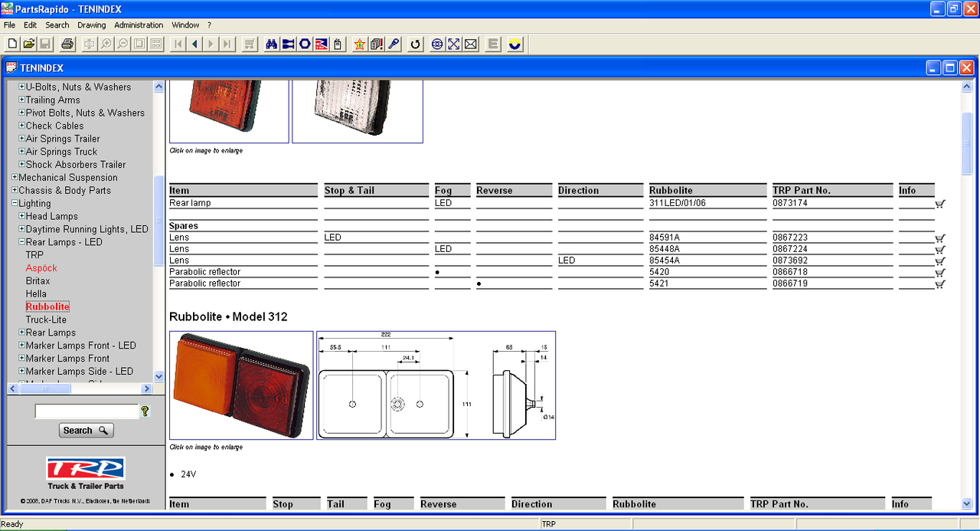Click the key toolbar icon

(394, 44)
